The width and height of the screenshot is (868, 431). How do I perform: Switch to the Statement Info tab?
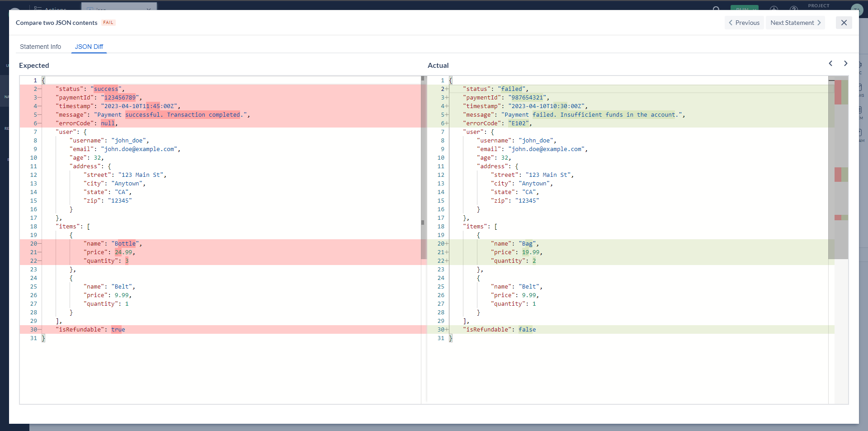[40, 47]
